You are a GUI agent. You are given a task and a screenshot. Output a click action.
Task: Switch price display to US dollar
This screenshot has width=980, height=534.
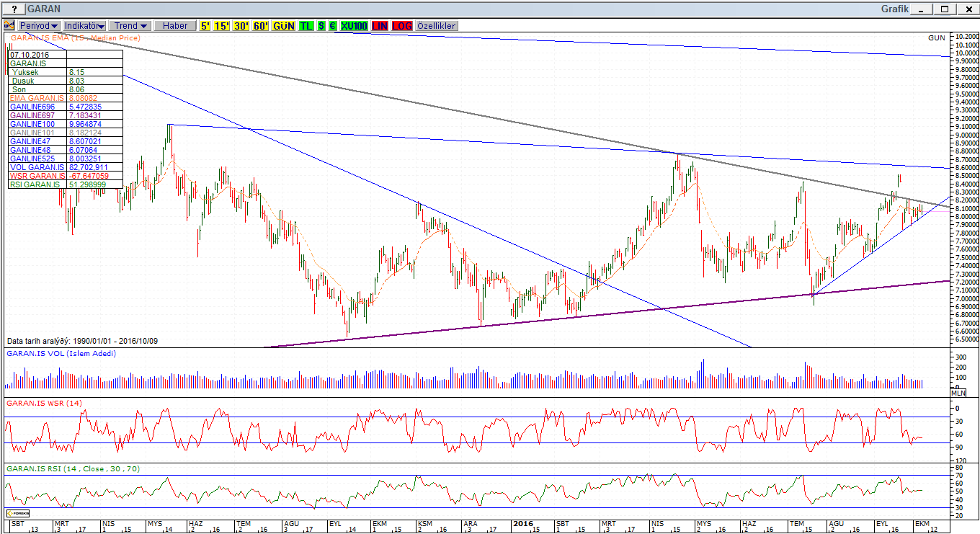321,25
